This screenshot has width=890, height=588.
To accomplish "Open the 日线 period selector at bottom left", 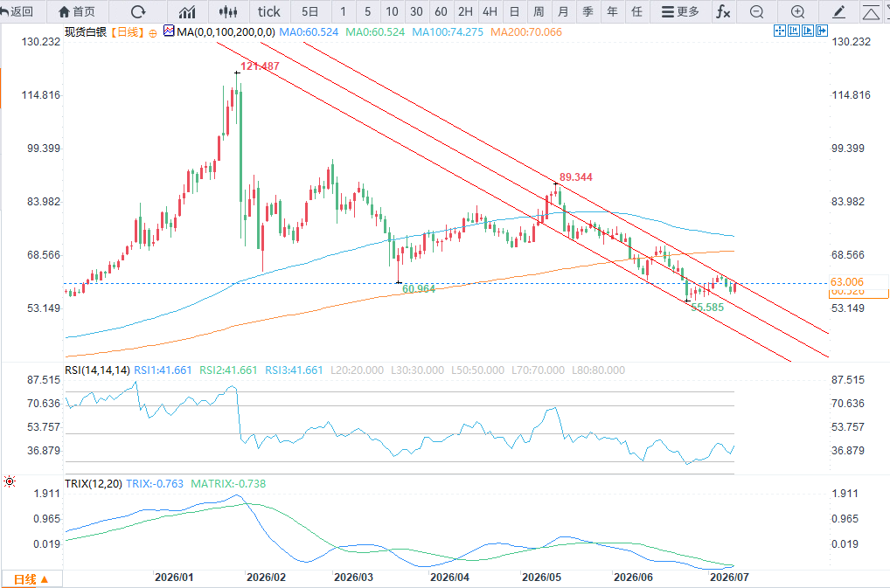I will click(31, 579).
